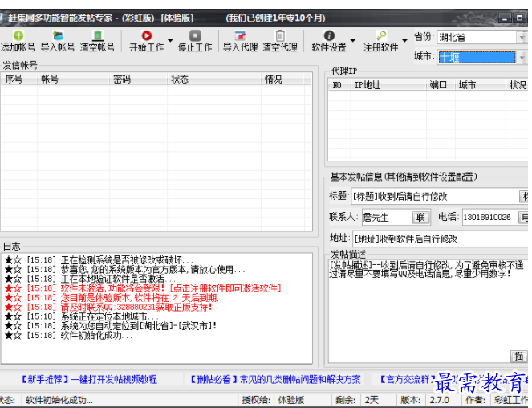Click status bar 体验版 authorization text
The height and width of the screenshot is (408, 532).
(291, 400)
